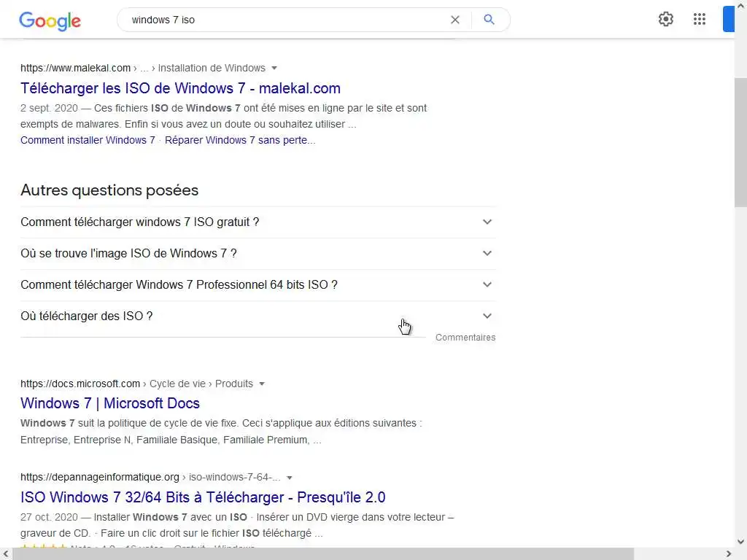This screenshot has height=560, width=747.
Task: Click the magnifier search icon
Action: tap(489, 20)
